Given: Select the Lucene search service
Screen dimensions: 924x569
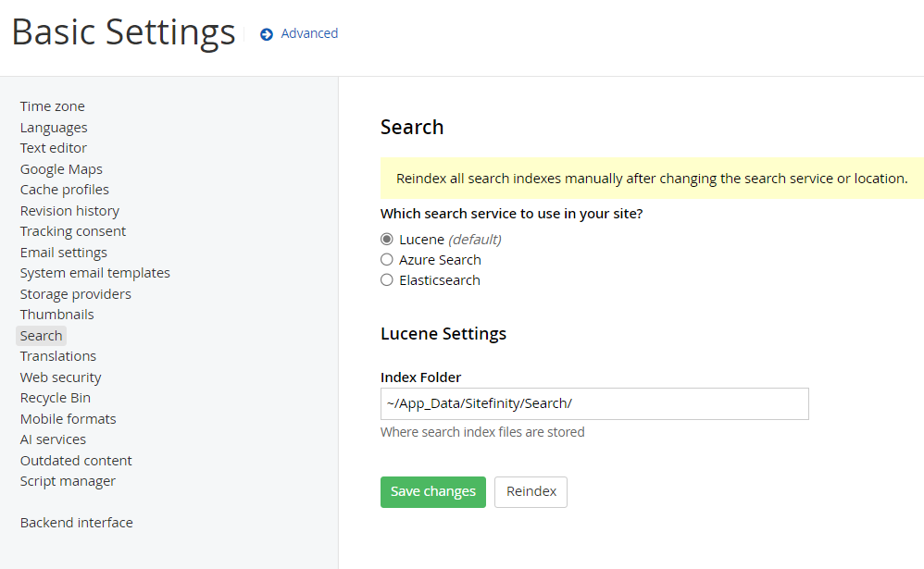Looking at the screenshot, I should click(x=387, y=239).
